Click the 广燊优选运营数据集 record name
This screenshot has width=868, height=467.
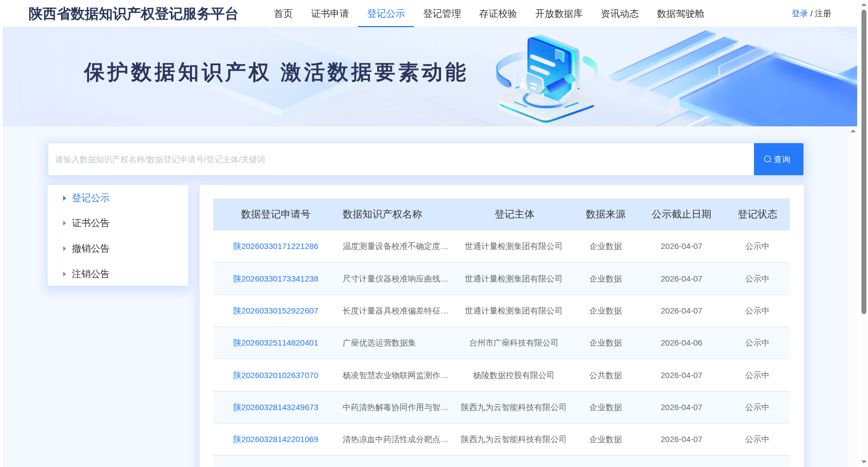coord(379,343)
